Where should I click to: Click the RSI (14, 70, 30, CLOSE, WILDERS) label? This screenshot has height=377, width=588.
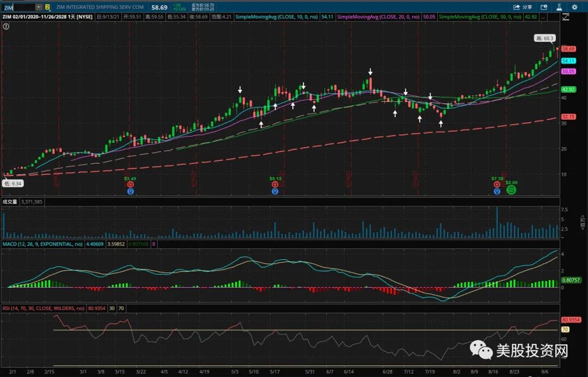pos(44,308)
